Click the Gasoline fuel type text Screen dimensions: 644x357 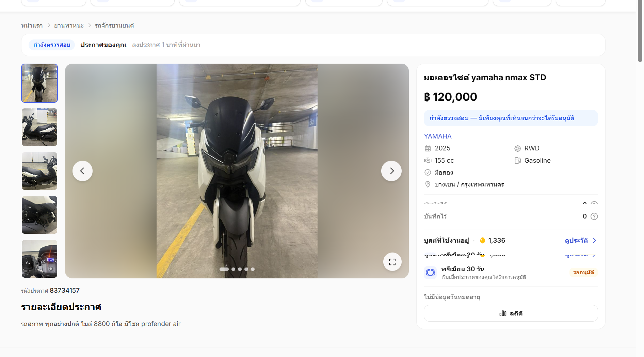[x=537, y=160]
